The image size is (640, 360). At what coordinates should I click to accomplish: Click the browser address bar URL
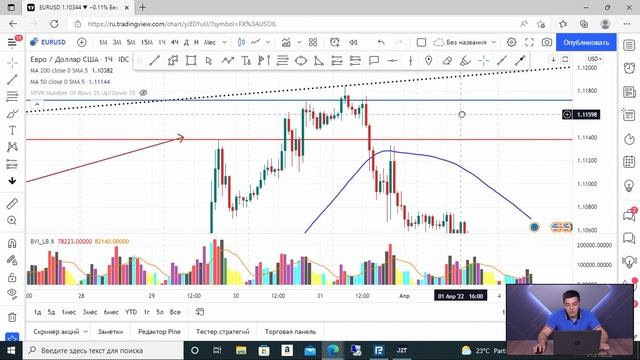182,24
